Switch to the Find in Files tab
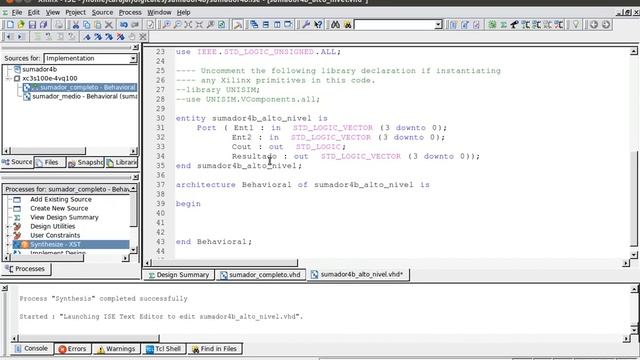The width and height of the screenshot is (640, 360). [x=215, y=349]
